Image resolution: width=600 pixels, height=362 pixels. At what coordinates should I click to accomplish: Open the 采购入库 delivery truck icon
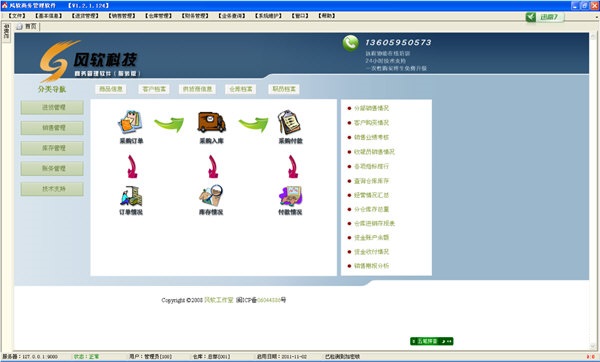point(211,122)
